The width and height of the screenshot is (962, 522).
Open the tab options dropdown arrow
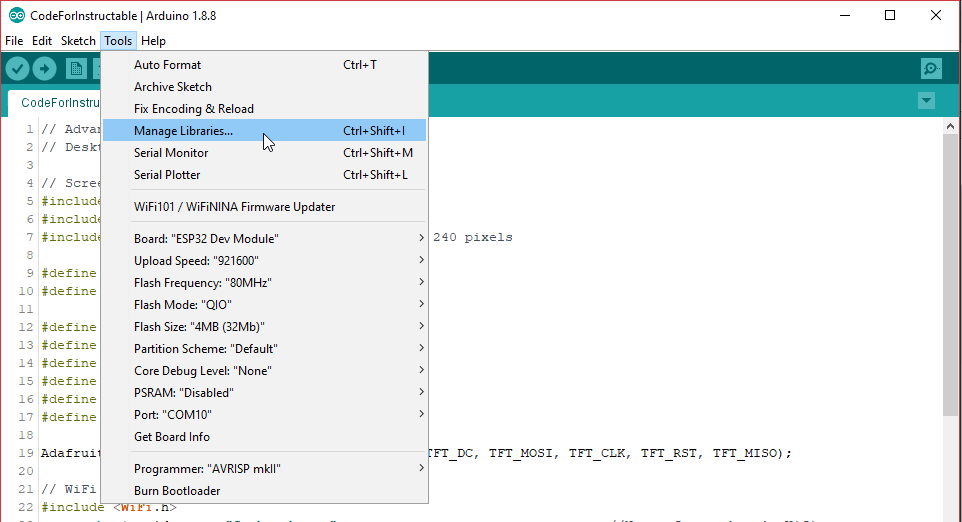pyautogui.click(x=926, y=100)
